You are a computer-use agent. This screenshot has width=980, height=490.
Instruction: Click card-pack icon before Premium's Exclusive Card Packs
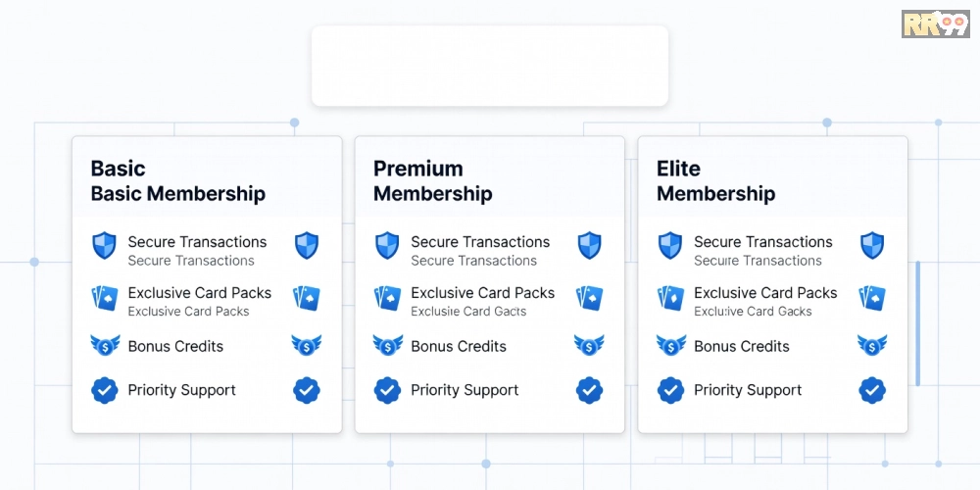387,298
